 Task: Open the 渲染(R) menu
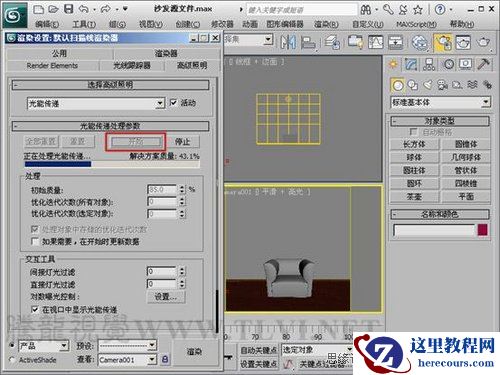coord(326,24)
